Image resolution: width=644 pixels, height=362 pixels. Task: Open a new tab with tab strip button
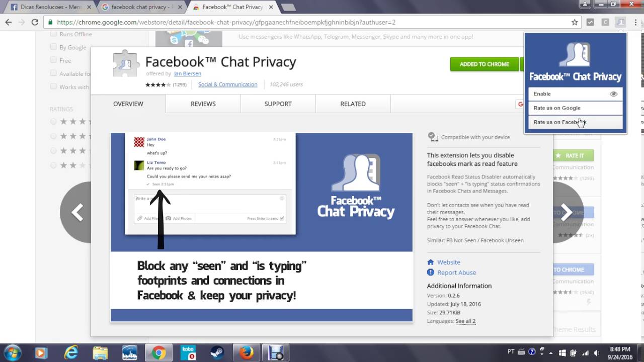[288, 7]
